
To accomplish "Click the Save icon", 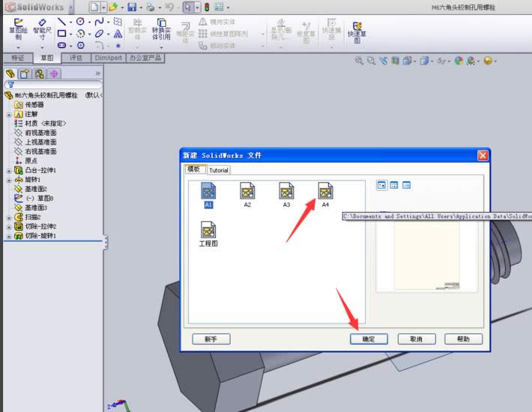I will pos(132,7).
